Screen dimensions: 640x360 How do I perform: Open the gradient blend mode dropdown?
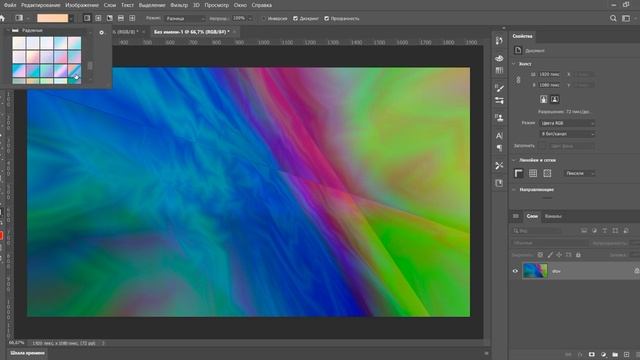(x=185, y=18)
